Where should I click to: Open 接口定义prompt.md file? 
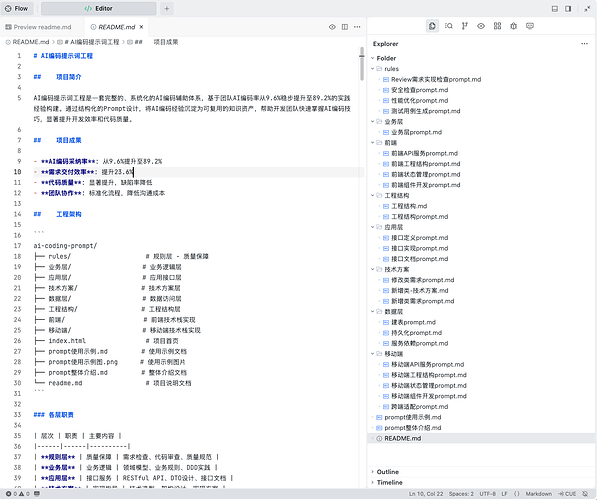tap(419, 238)
